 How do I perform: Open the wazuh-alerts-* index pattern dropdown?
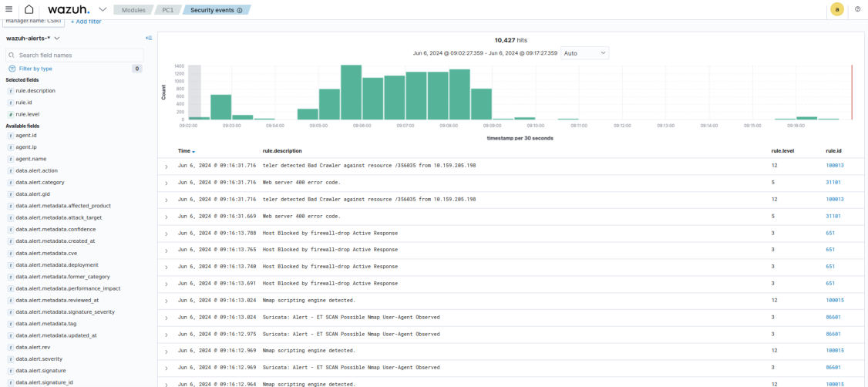(x=32, y=39)
